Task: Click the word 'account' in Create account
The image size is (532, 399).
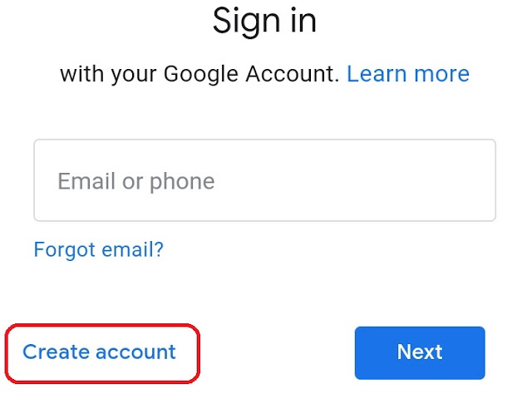Action: point(135,352)
